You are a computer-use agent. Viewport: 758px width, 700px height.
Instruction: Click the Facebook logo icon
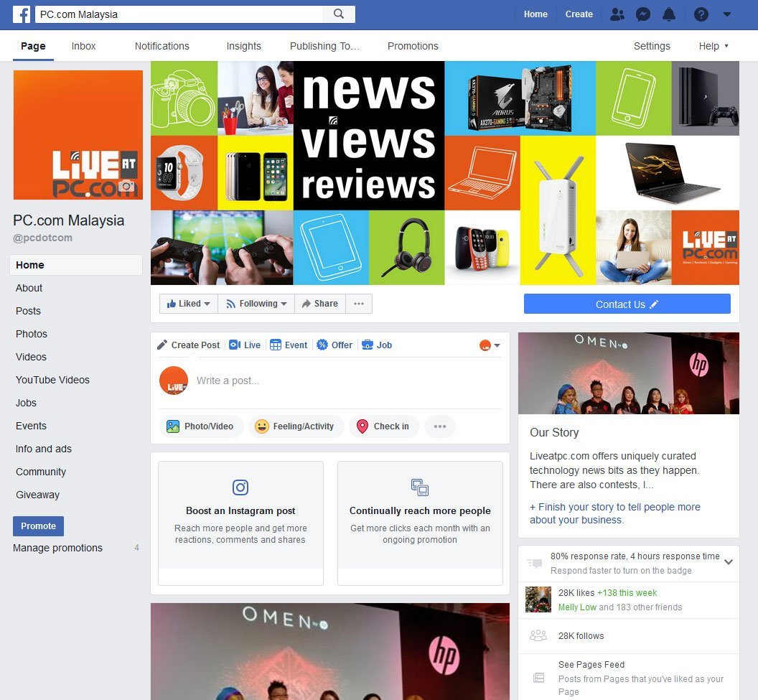coord(22,14)
